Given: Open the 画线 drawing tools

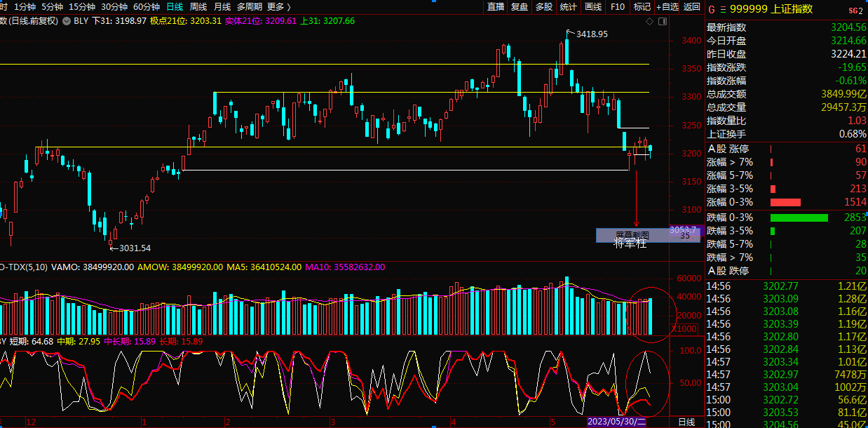Looking at the screenshot, I should click(593, 7).
